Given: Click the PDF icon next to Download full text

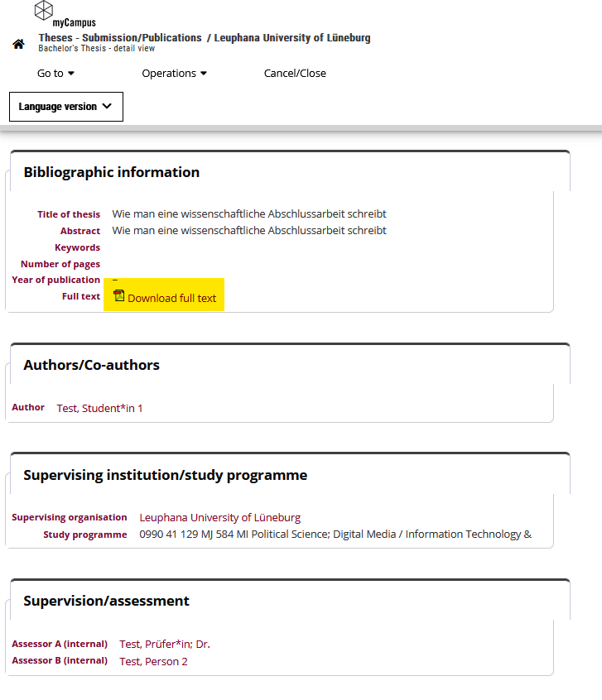Looking at the screenshot, I should (x=119, y=295).
